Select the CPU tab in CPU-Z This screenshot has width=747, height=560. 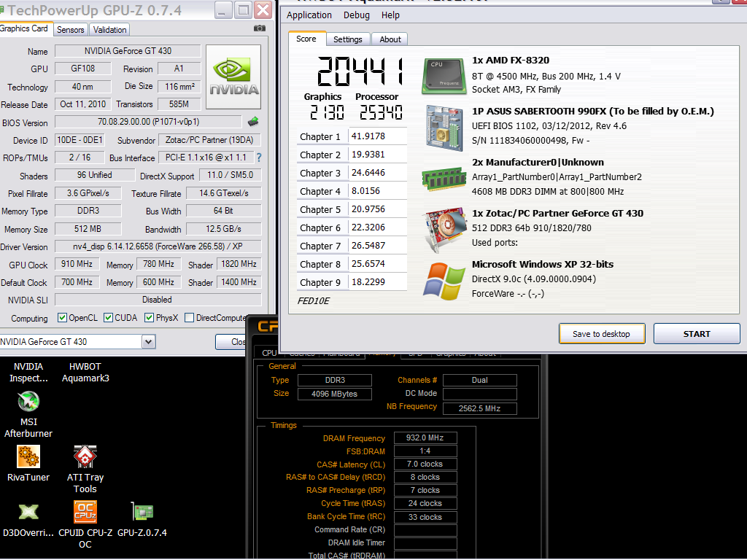[269, 353]
